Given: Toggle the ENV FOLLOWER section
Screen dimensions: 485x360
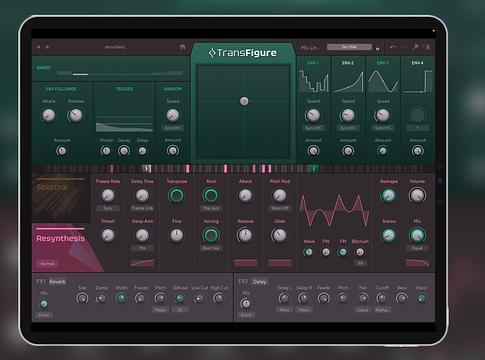Looking at the screenshot, I should 61,89.
